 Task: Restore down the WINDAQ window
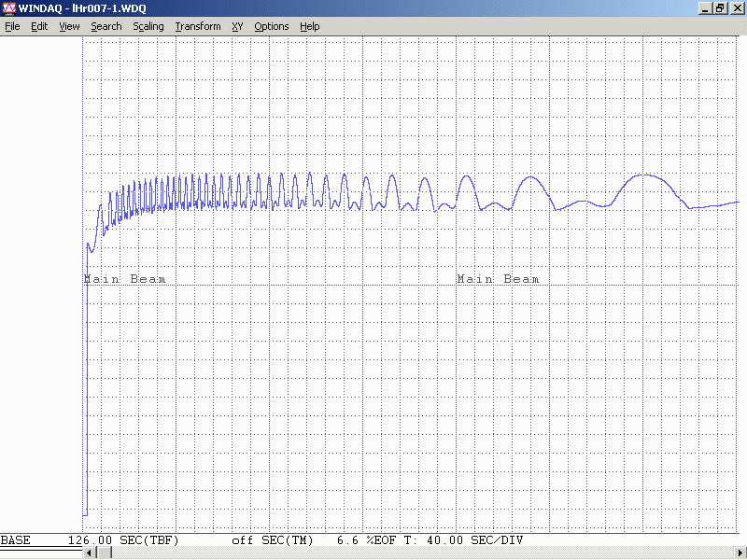[x=720, y=7]
